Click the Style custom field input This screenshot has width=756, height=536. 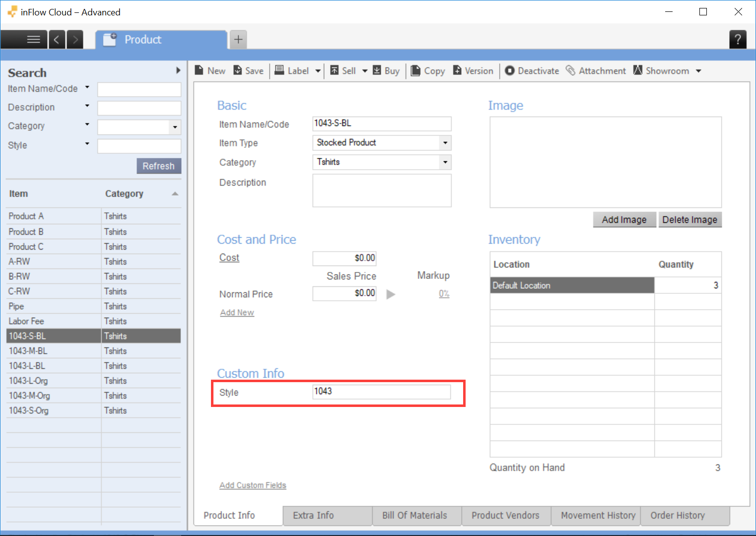382,392
